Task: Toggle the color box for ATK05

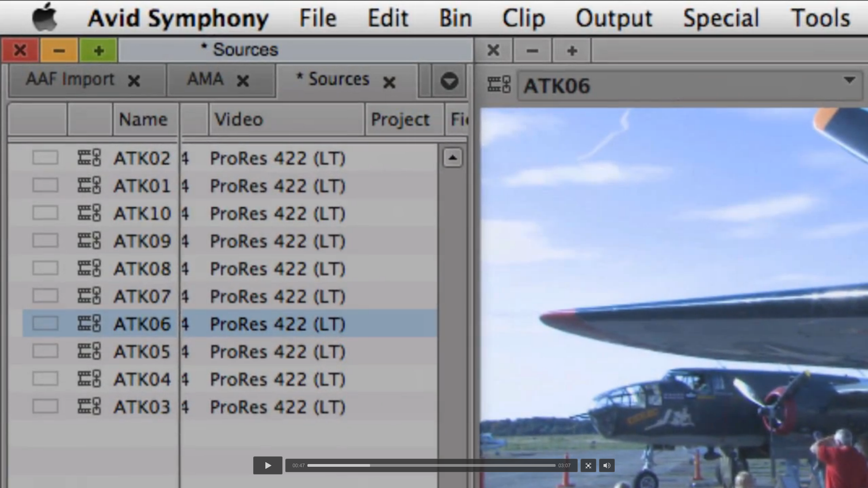Action: [45, 351]
